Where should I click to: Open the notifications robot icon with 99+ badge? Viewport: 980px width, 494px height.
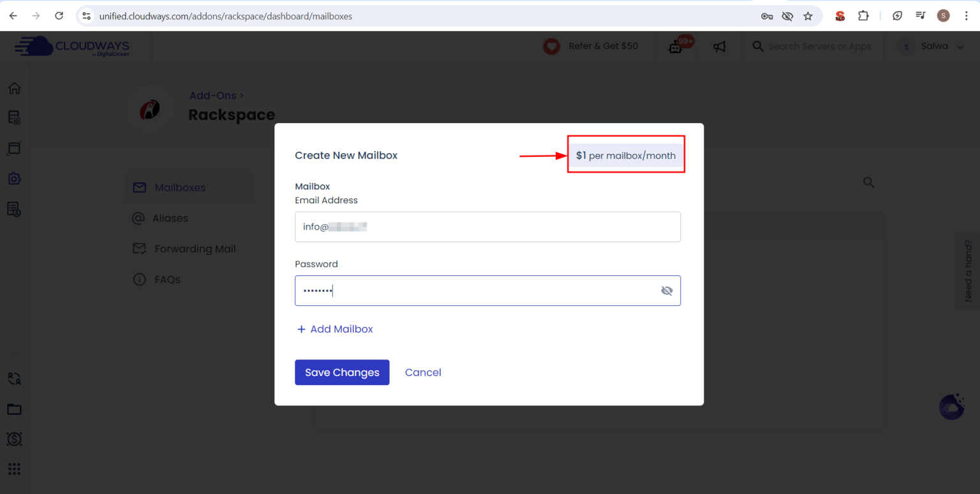676,46
